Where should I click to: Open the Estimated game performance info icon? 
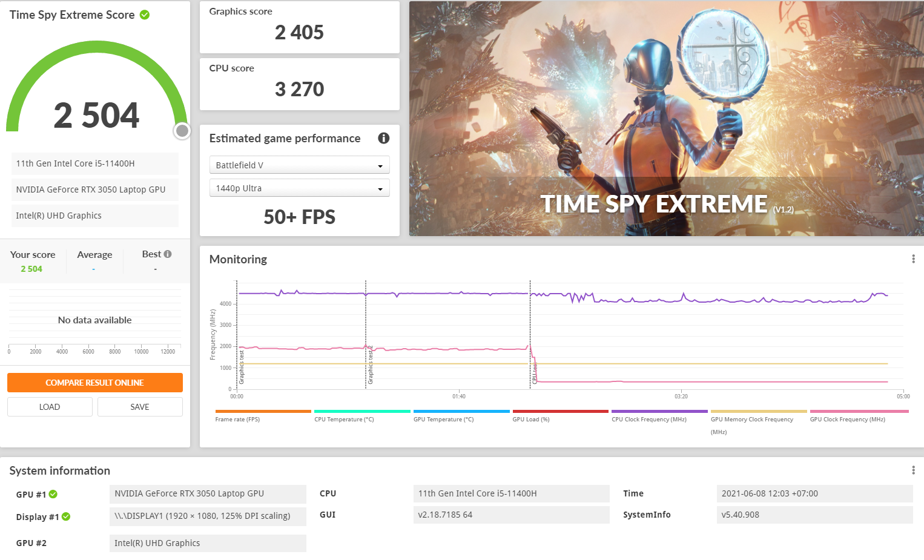click(x=383, y=138)
